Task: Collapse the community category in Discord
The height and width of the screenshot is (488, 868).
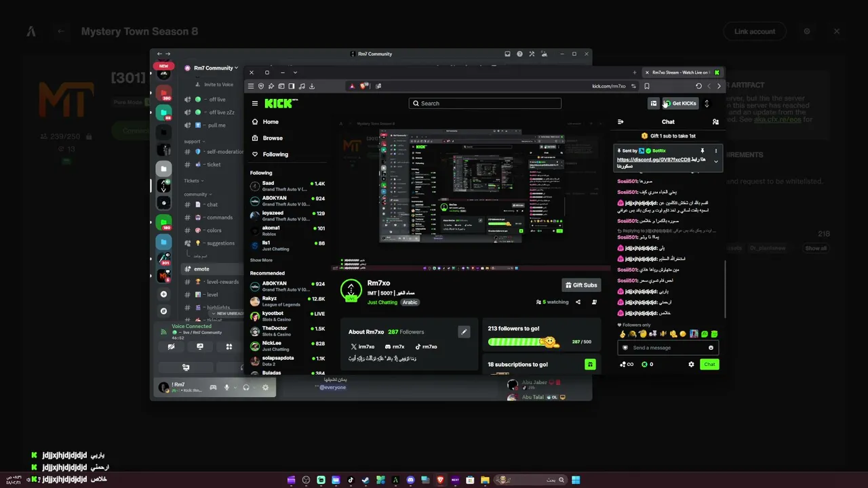Action: tap(197, 195)
